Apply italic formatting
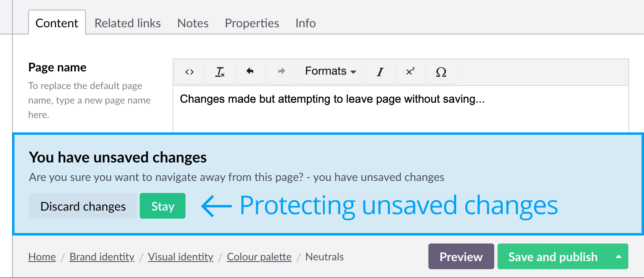The image size is (644, 278). (x=380, y=72)
